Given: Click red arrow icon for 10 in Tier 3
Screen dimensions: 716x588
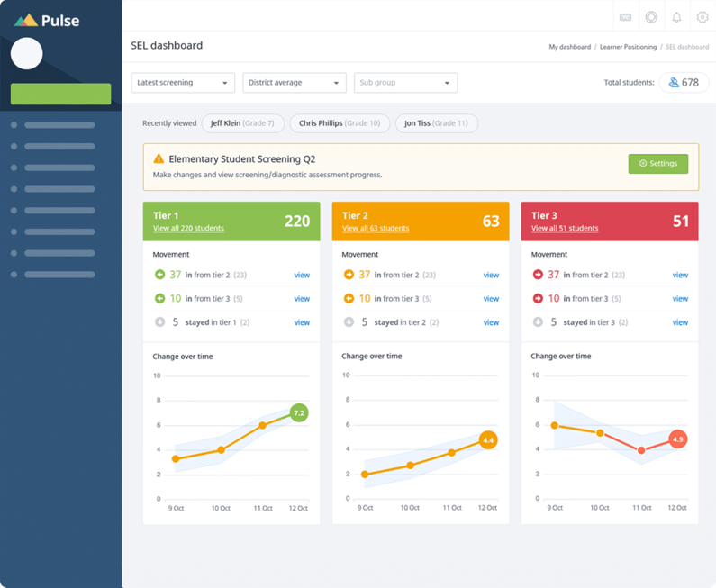Looking at the screenshot, I should [538, 298].
